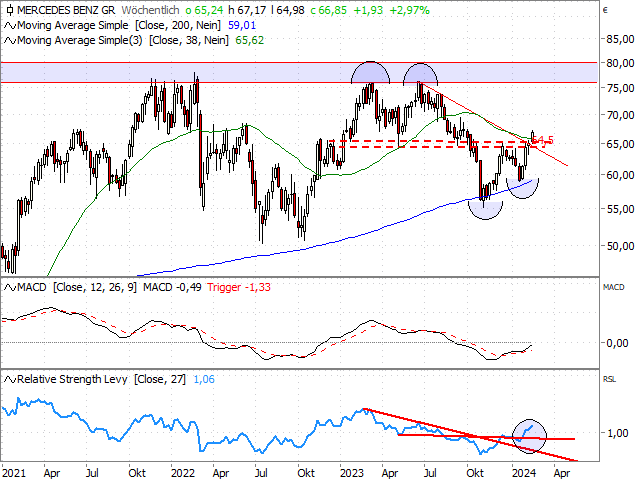Click the low value l 64,98
This screenshot has height=480, width=640.
click(x=288, y=10)
